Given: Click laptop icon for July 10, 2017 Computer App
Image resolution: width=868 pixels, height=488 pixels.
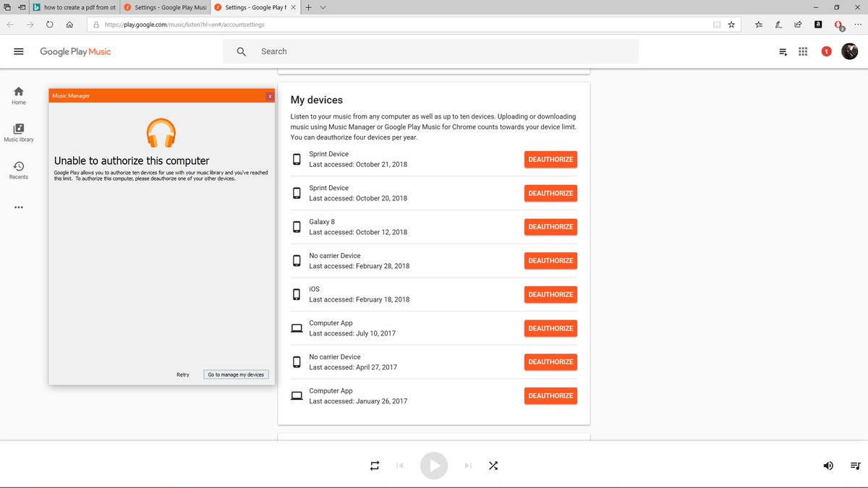Looking at the screenshot, I should pos(297,328).
